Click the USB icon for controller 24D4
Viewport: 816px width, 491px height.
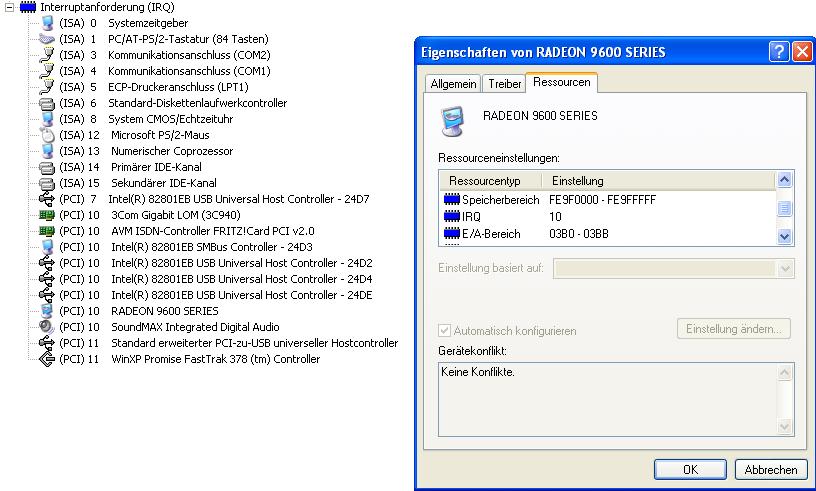(47, 279)
